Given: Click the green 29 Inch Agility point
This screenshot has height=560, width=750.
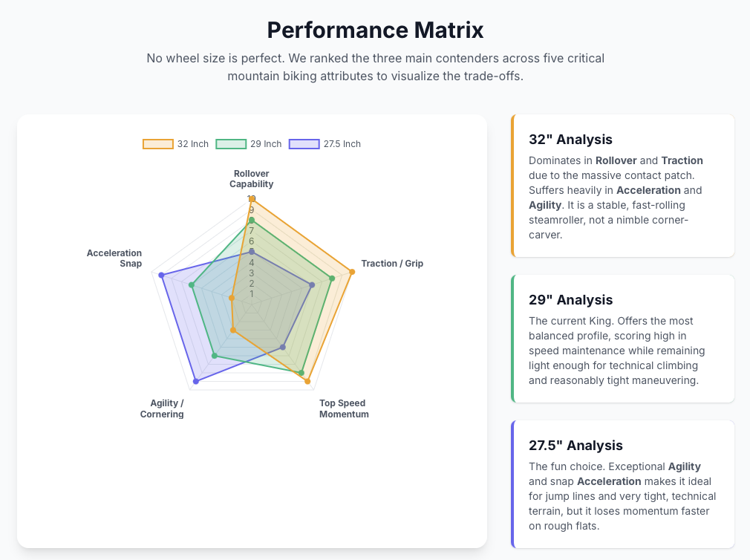Looking at the screenshot, I should (215, 356).
